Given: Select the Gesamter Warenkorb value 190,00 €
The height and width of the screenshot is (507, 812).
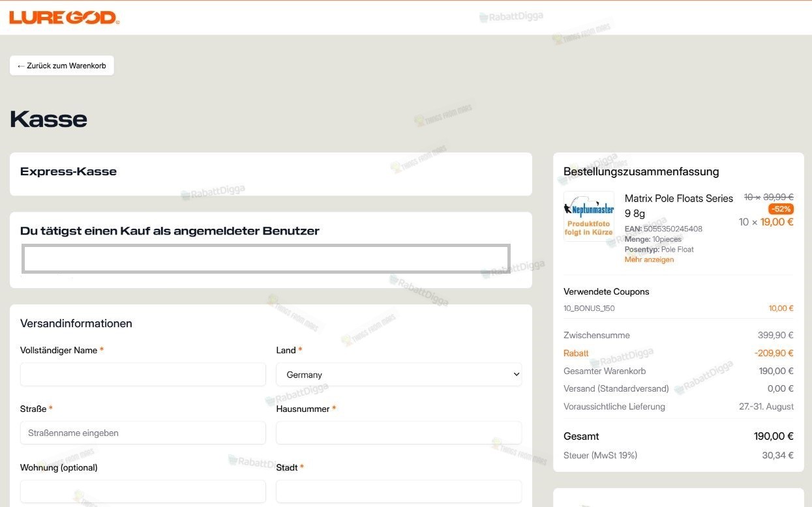Looking at the screenshot, I should click(776, 371).
